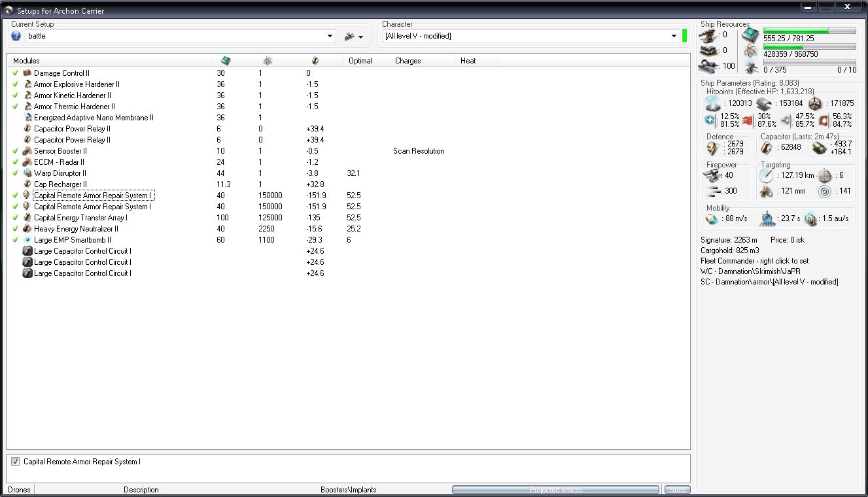
Task: Open the Character dropdown arrow
Action: (x=674, y=36)
